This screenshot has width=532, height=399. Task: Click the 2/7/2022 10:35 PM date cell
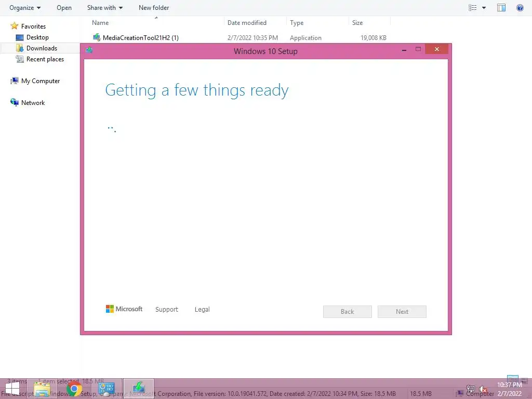click(x=252, y=37)
